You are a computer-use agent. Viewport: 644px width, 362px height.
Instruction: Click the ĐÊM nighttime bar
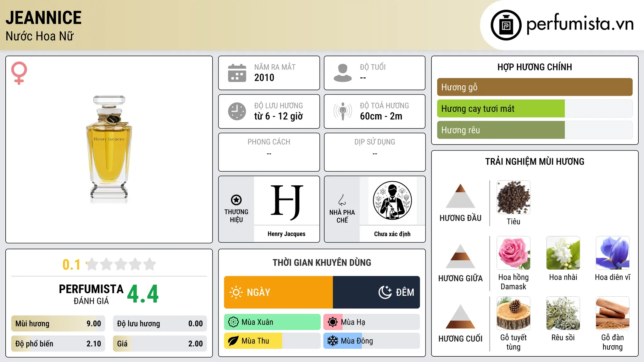pos(376,292)
